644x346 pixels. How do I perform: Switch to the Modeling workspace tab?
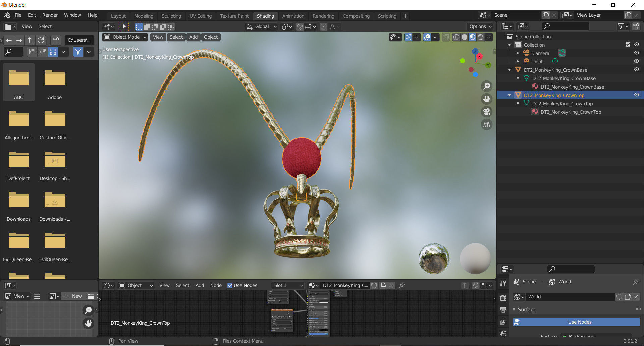tap(144, 16)
